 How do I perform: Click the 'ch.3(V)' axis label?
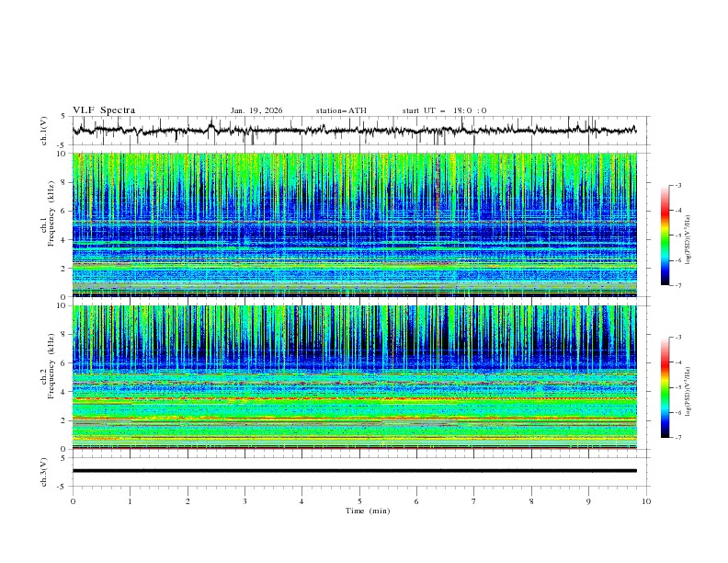point(44,472)
